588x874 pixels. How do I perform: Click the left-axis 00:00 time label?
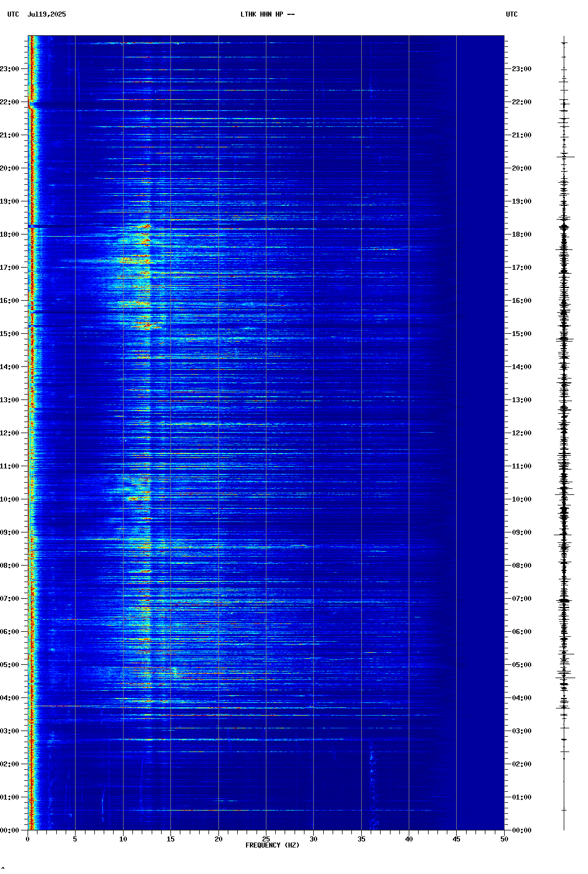click(x=9, y=830)
